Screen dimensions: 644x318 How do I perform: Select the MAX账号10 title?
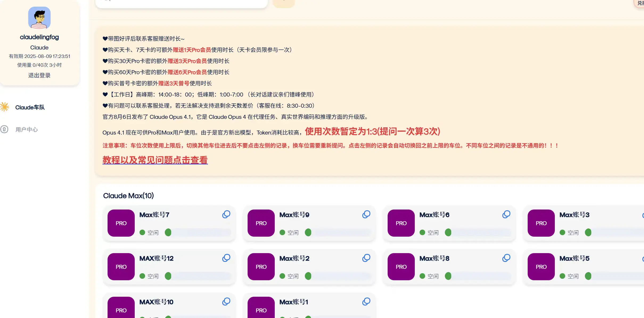(157, 302)
